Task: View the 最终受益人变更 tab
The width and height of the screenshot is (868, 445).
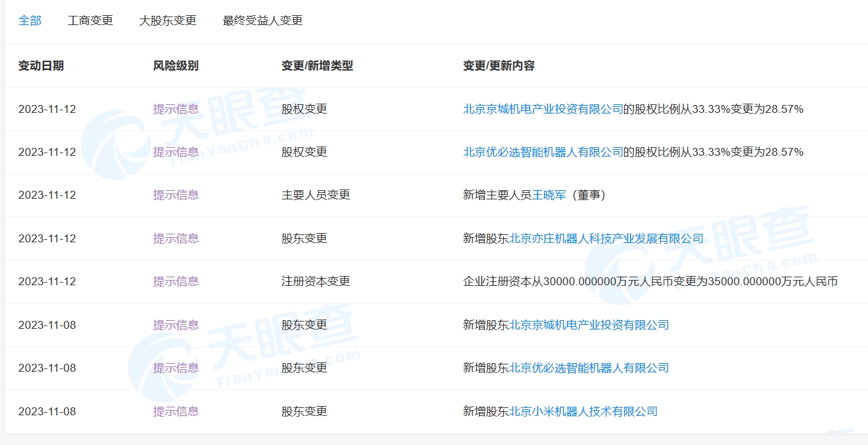Action: (262, 20)
